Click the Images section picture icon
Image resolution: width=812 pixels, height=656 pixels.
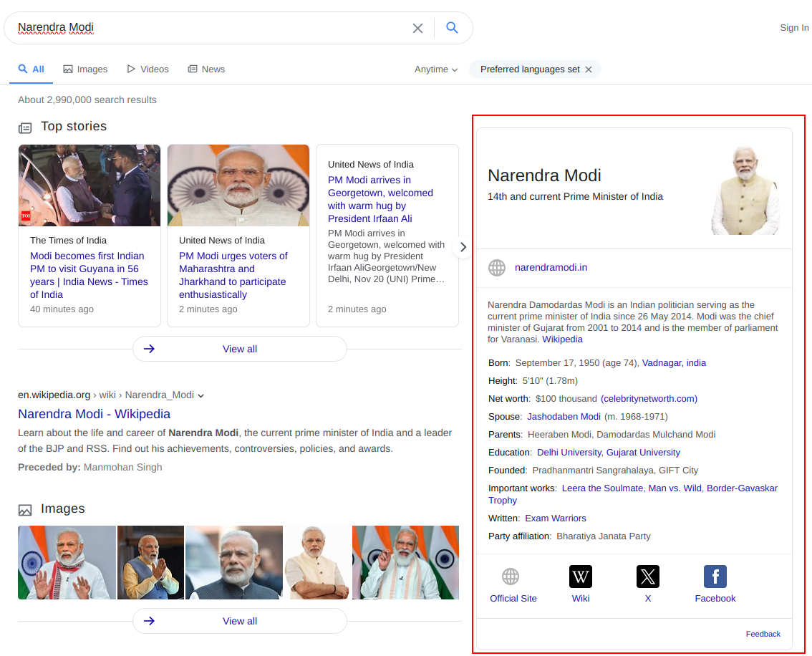pos(25,510)
